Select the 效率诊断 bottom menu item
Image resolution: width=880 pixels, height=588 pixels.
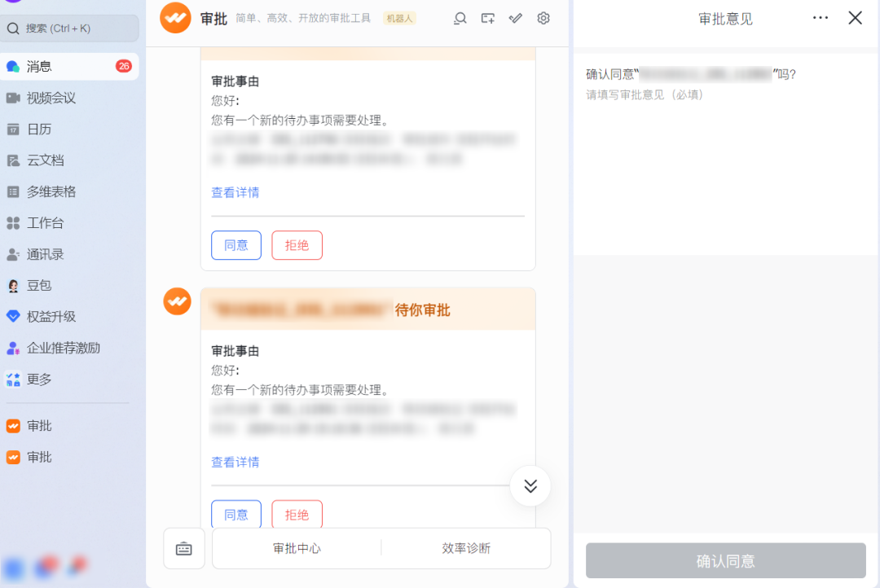466,548
